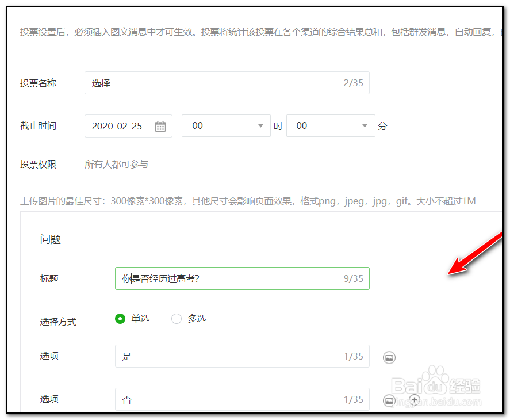Open the hour dropdown

pos(226,125)
